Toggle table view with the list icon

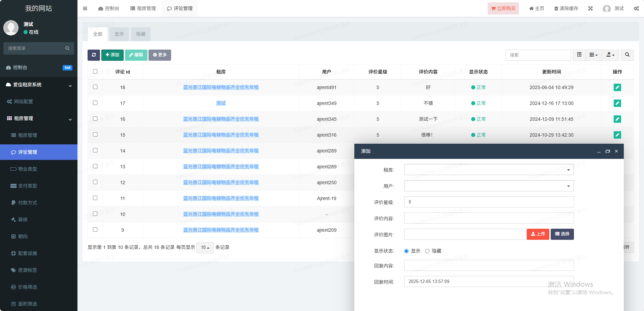tap(579, 55)
